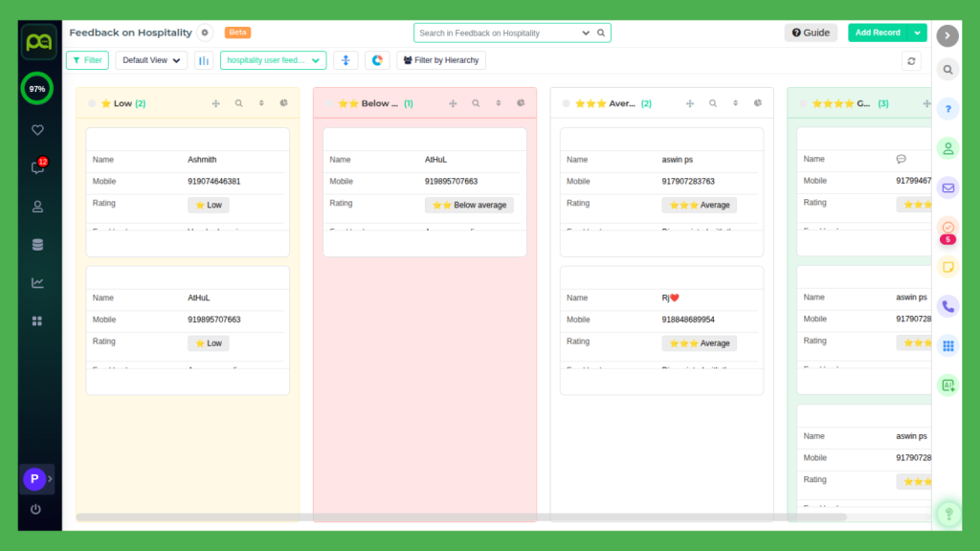
Task: Click the phone call icon in right panel
Action: pyautogui.click(x=947, y=306)
